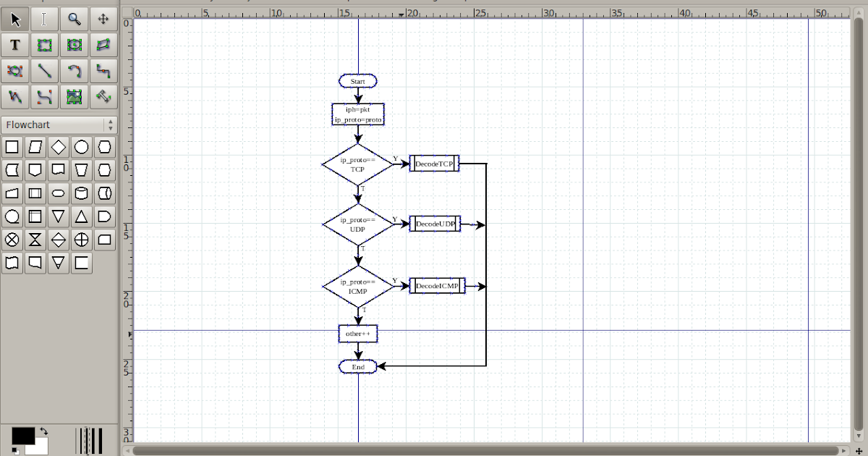868x456 pixels.
Task: Swap foreground and background colors
Action: pos(43,431)
